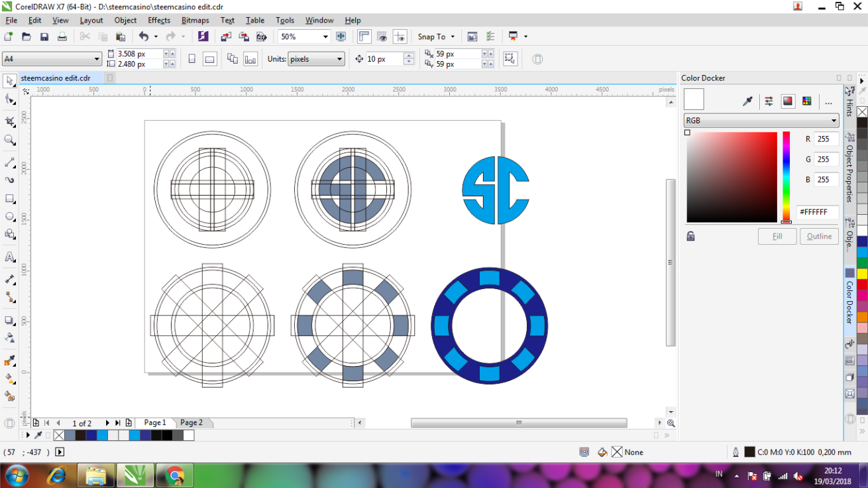This screenshot has height=488, width=868.
Task: Select the Rectangle tool
Action: pyautogui.click(x=10, y=199)
